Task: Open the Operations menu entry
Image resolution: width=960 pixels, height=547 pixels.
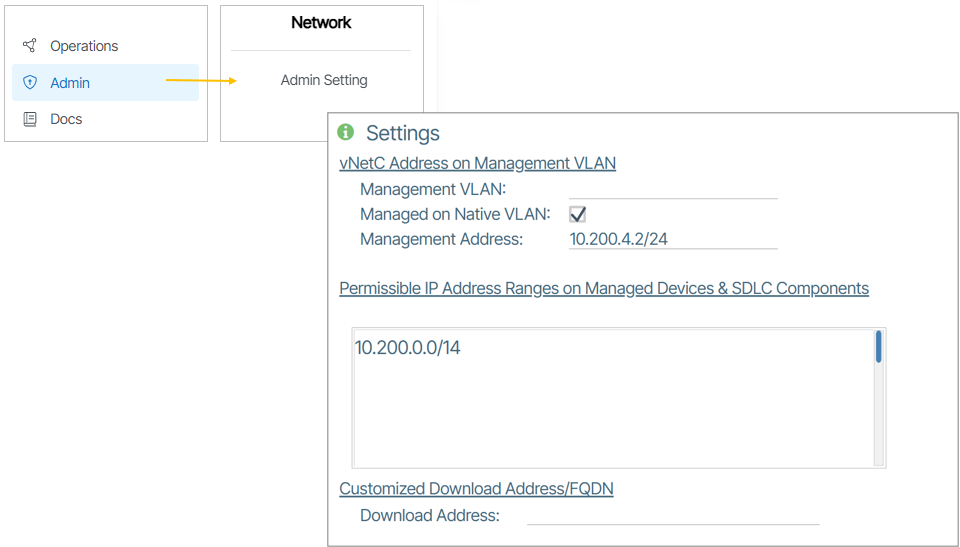Action: [x=84, y=46]
